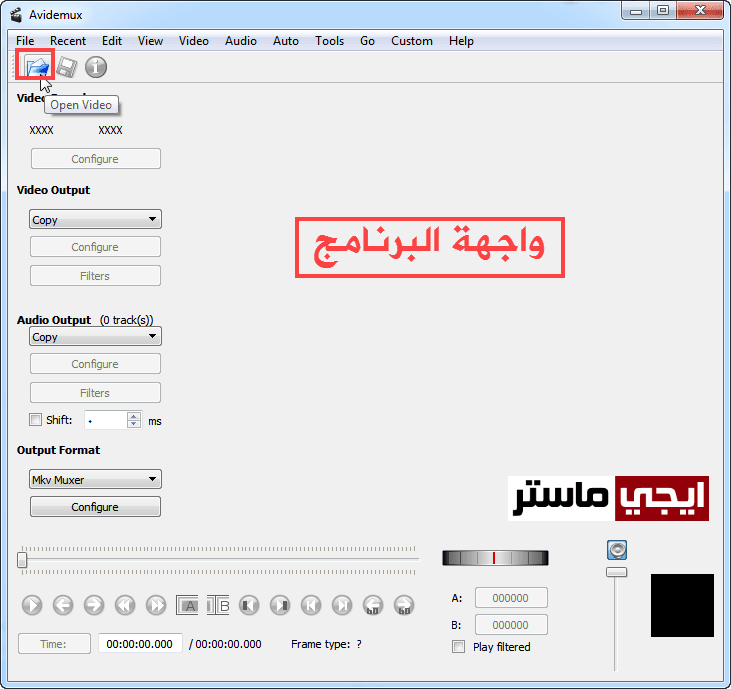Open the Auto menu
The width and height of the screenshot is (731, 689).
click(286, 41)
